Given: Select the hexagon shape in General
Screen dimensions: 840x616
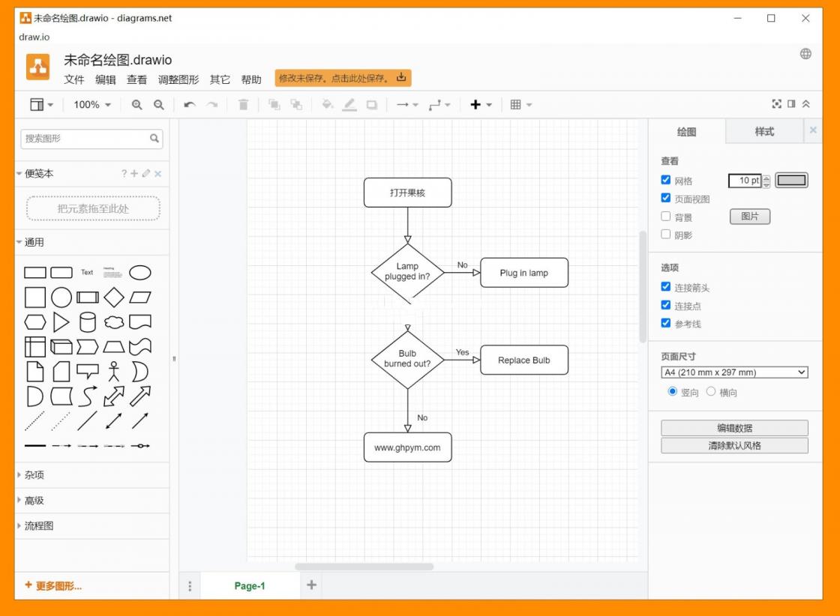Looking at the screenshot, I should (34, 322).
